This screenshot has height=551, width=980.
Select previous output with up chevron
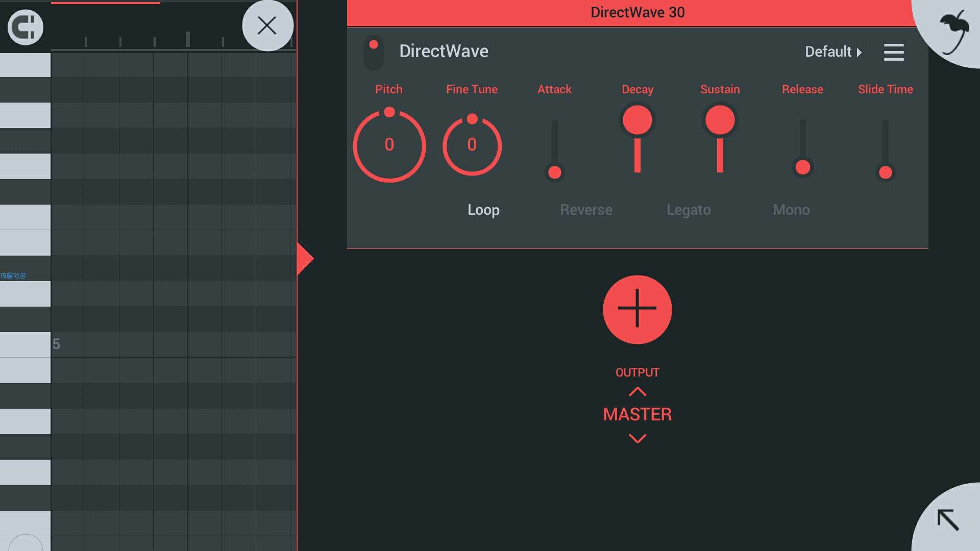[x=638, y=392]
